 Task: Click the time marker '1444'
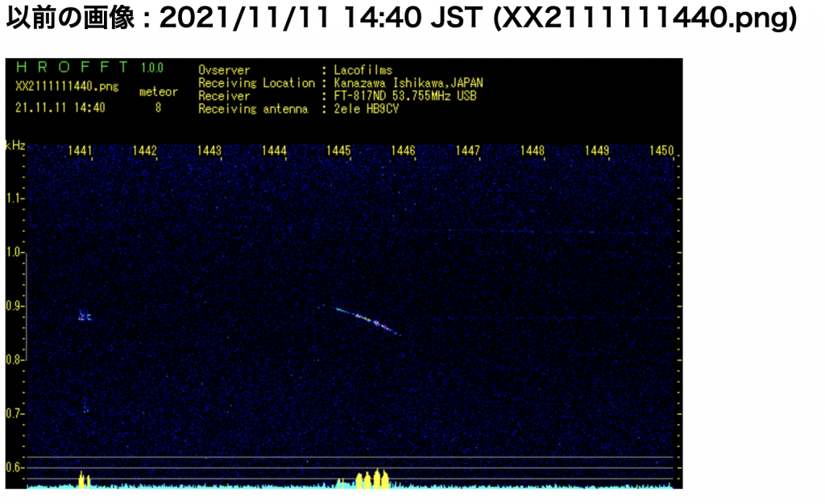(x=274, y=151)
